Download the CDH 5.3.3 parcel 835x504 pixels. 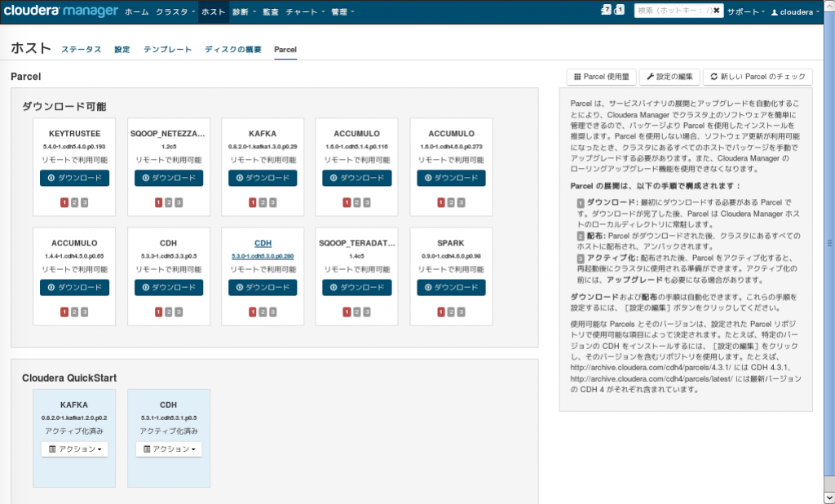click(169, 288)
